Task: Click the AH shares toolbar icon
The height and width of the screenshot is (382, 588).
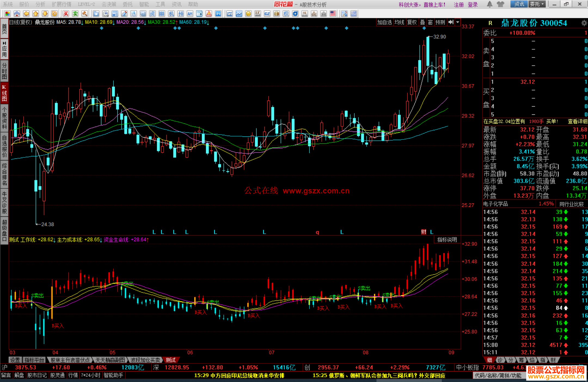Action: (x=190, y=14)
